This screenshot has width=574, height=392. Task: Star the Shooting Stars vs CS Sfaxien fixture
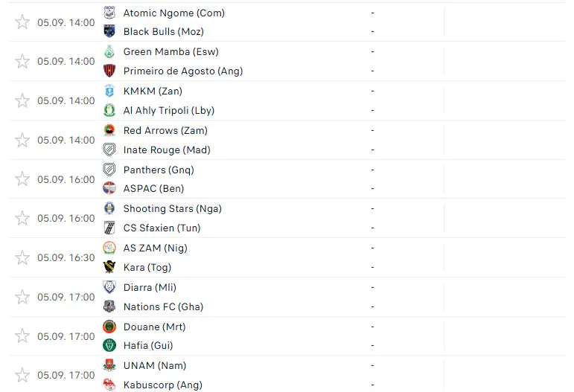tap(22, 218)
